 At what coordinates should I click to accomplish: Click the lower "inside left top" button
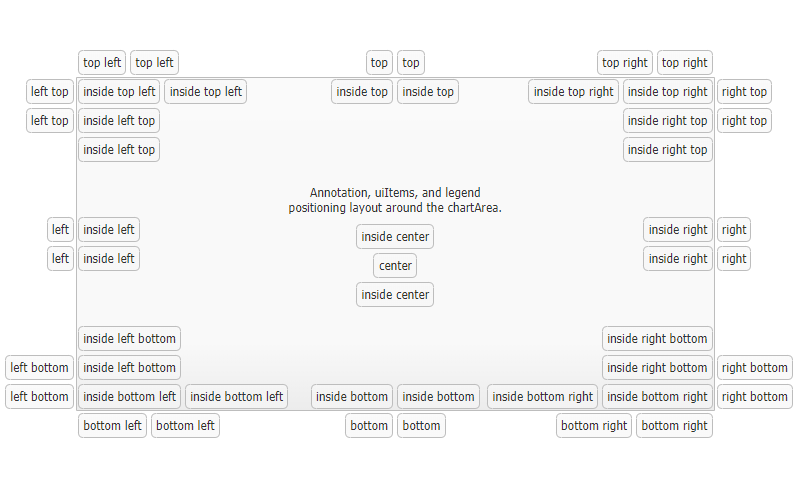(x=119, y=150)
